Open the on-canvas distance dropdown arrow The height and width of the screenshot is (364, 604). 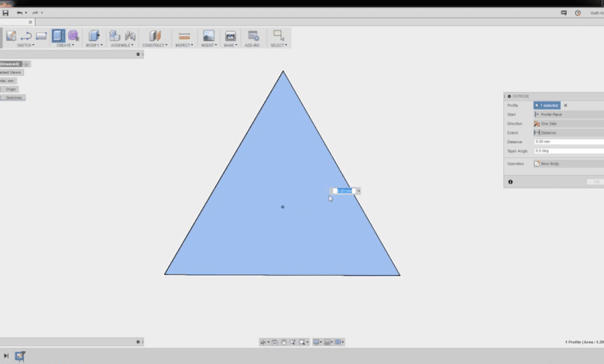point(359,191)
